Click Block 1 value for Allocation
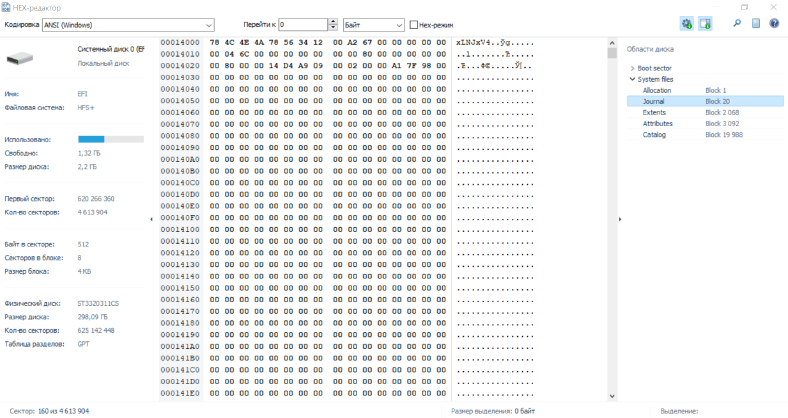The height and width of the screenshot is (418, 788). pos(716,90)
